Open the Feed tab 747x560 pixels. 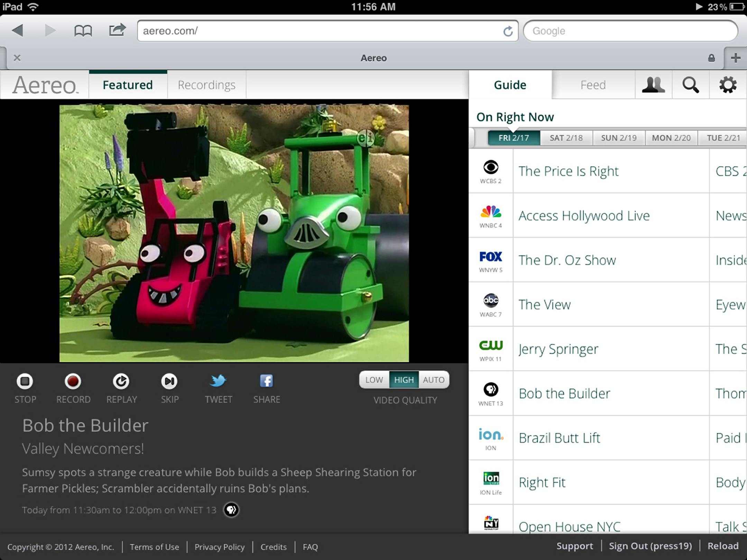click(593, 85)
